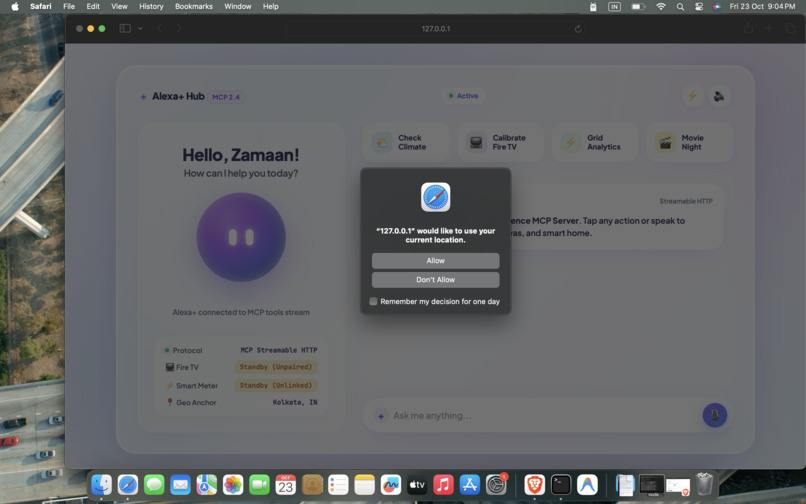This screenshot has width=806, height=504.
Task: Reload the page with the refresh icon
Action: [578, 29]
